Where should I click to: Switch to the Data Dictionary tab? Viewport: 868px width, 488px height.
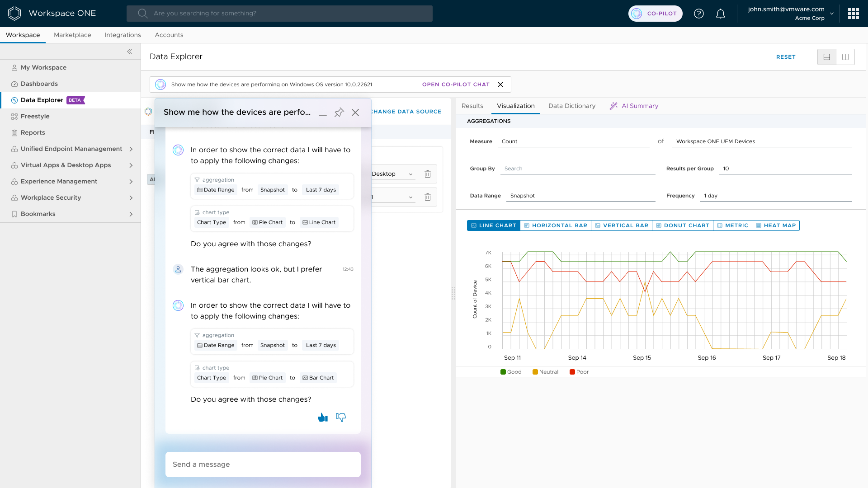coord(571,106)
